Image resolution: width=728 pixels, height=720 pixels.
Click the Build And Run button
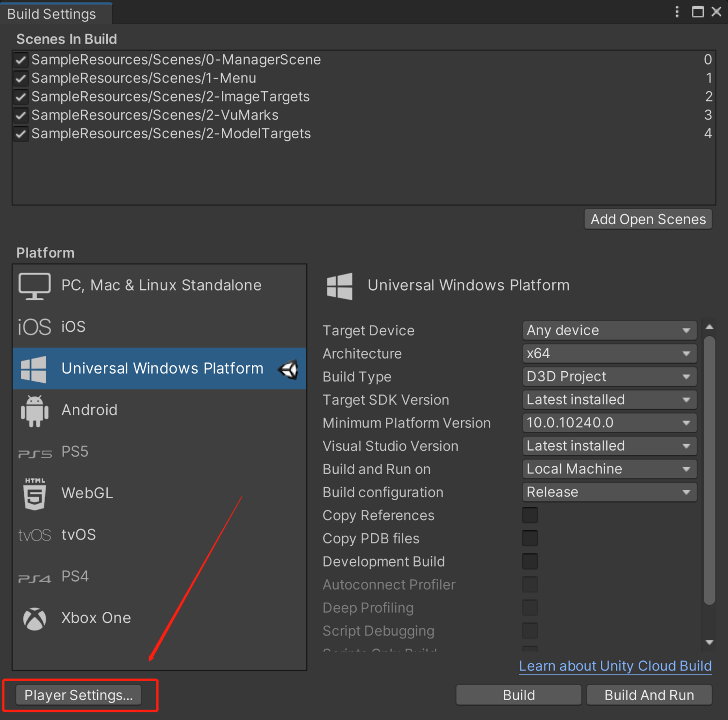pos(649,695)
